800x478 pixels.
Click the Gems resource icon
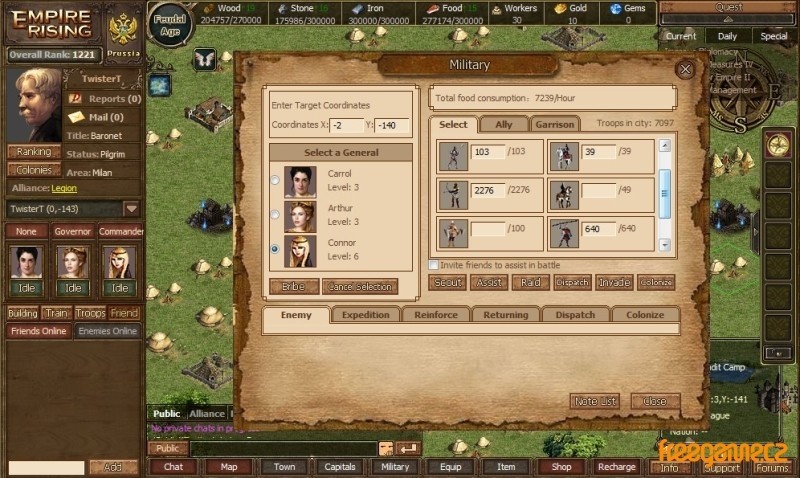click(x=616, y=8)
